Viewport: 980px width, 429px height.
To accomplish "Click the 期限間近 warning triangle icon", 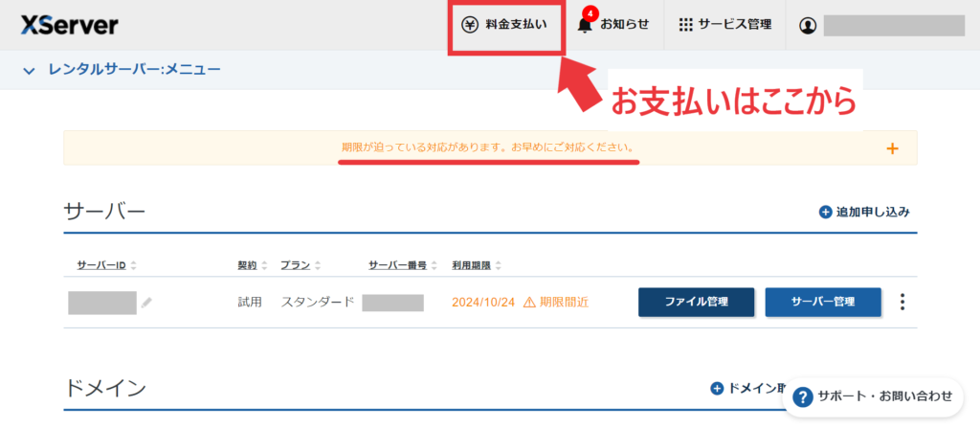I will 529,303.
